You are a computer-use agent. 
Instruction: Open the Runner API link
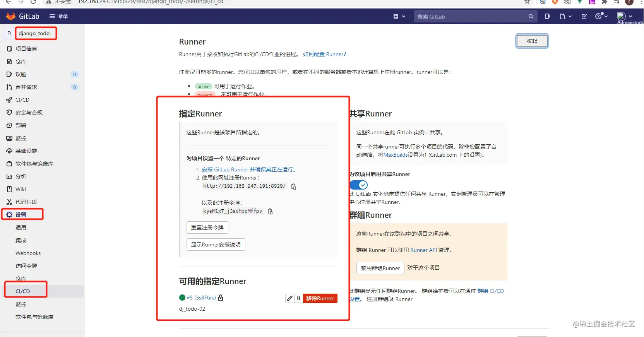[x=423, y=250]
